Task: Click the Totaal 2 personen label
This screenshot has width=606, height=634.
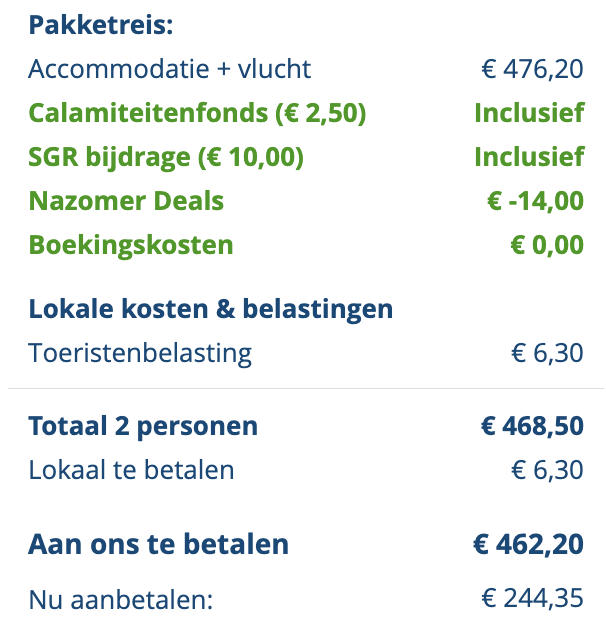Action: [x=143, y=426]
